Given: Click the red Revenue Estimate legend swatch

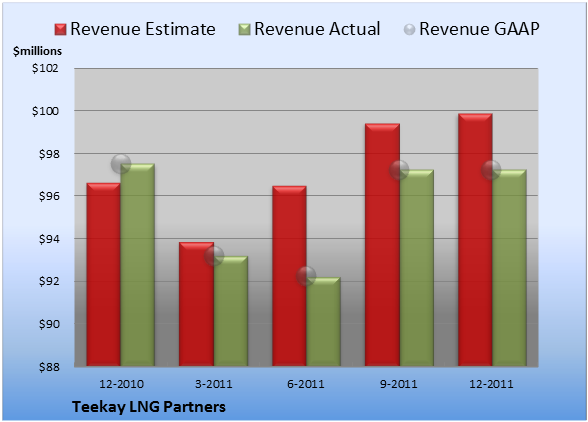Looking at the screenshot, I should pyautogui.click(x=60, y=30).
